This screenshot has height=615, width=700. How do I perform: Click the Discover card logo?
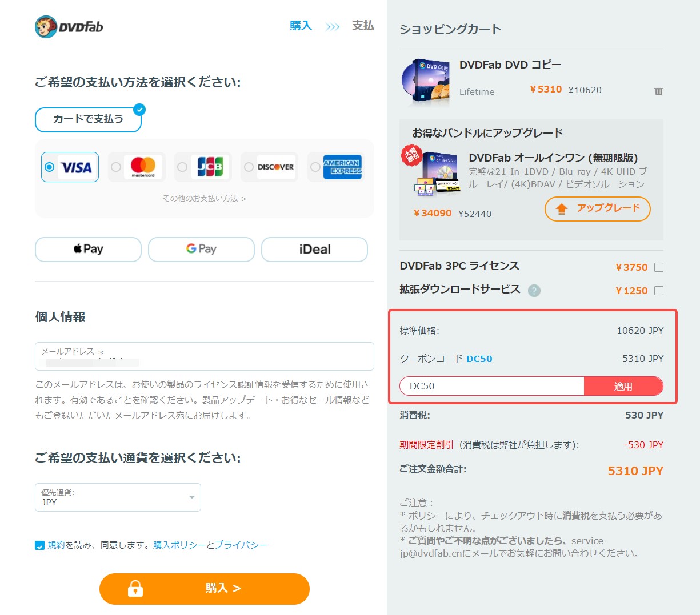[x=276, y=167]
